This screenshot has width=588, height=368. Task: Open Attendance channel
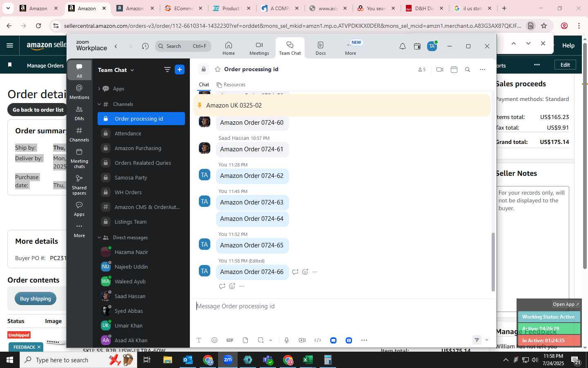tap(141, 133)
